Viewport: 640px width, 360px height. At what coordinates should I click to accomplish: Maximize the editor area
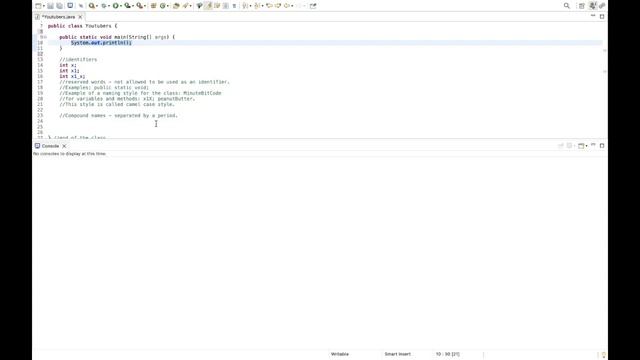tap(602, 16)
